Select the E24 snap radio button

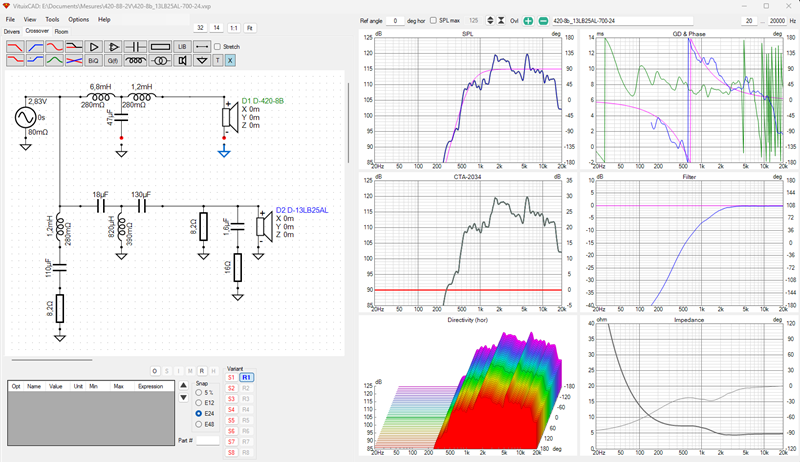point(198,414)
